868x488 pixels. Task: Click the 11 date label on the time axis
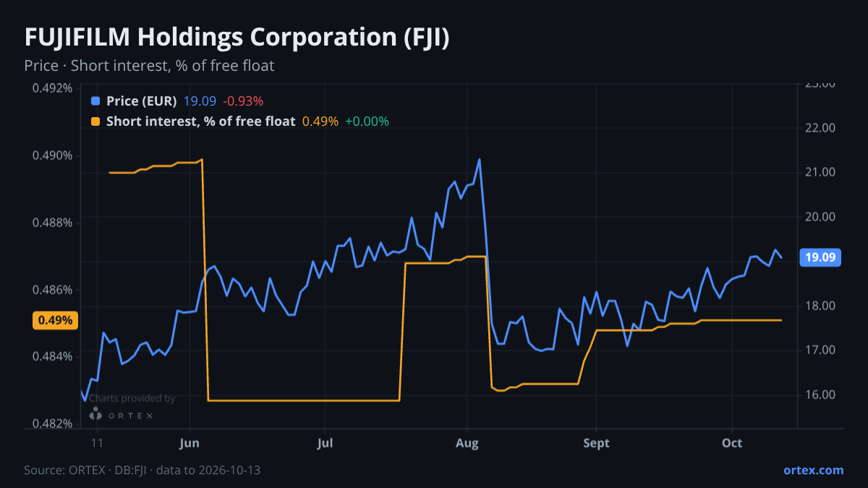tap(98, 443)
